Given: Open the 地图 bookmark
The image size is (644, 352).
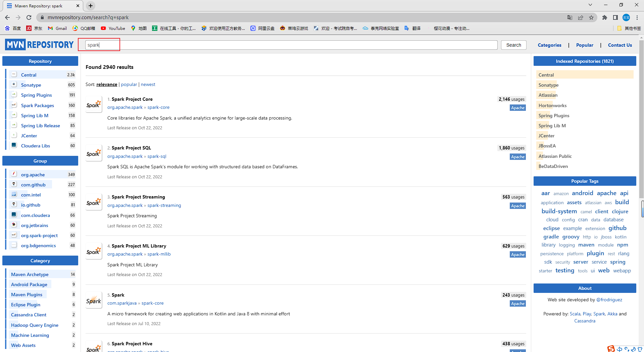Looking at the screenshot, I should tap(139, 28).
